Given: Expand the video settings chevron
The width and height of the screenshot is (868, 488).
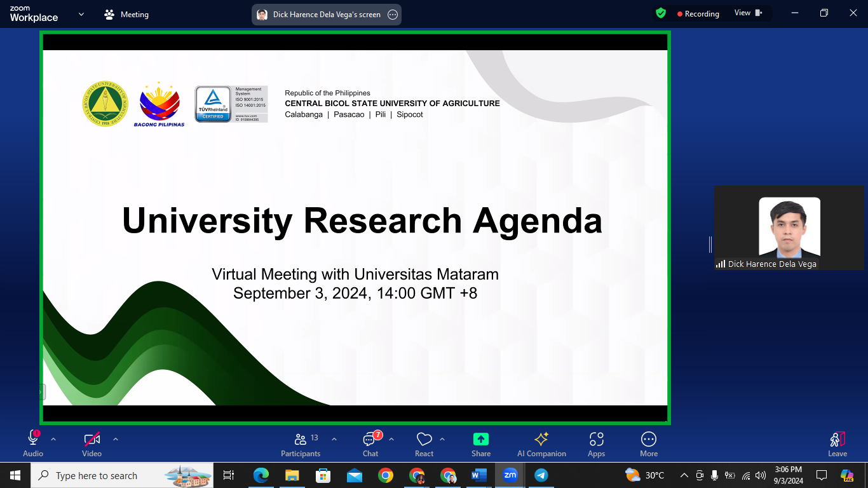Looking at the screenshot, I should (116, 439).
